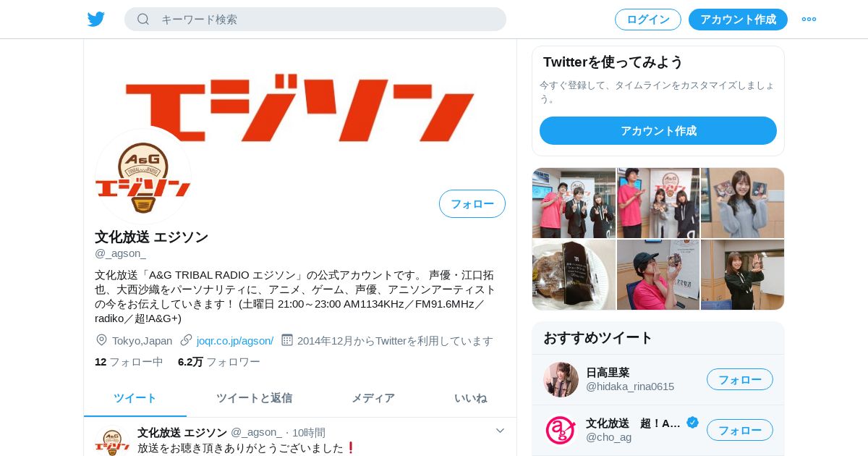This screenshot has height=456, width=868.
Task: Open the chocolate cake media thumbnail
Action: point(574,275)
